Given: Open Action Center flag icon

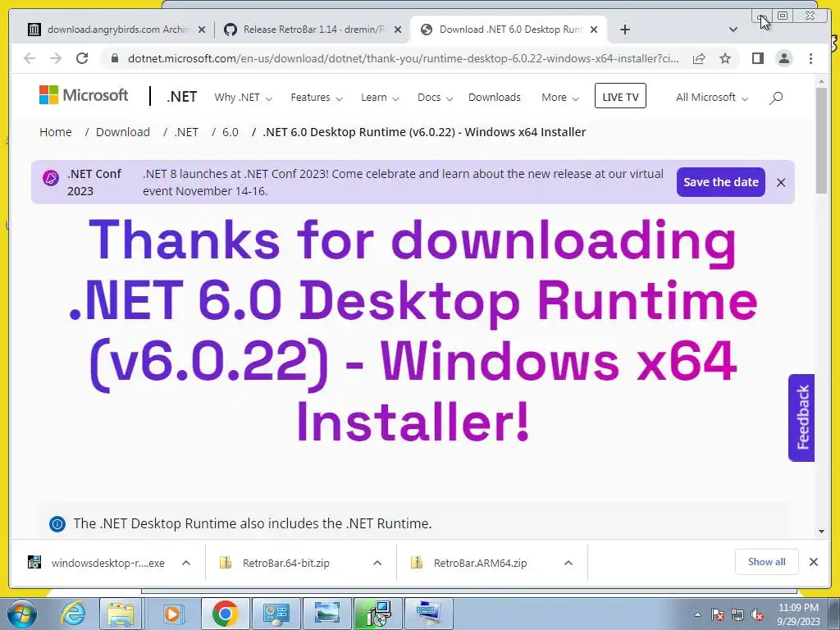Looking at the screenshot, I should [718, 614].
